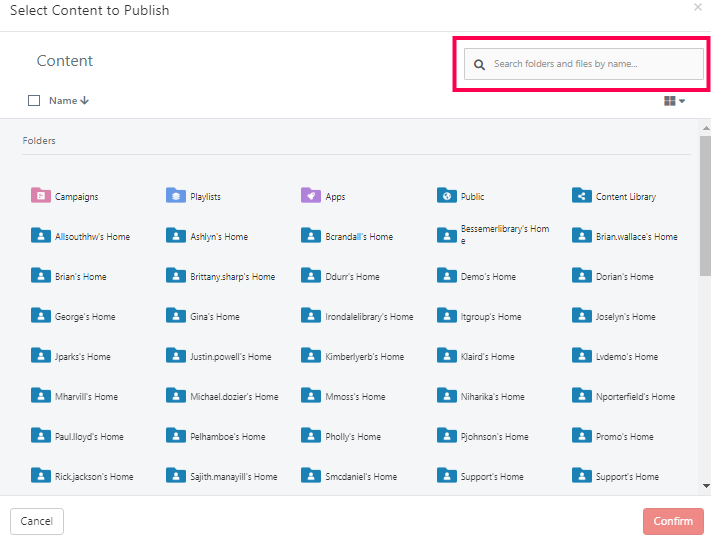Click the Justin.powell's Home folder icon
This screenshot has height=538, width=711.
(175, 355)
